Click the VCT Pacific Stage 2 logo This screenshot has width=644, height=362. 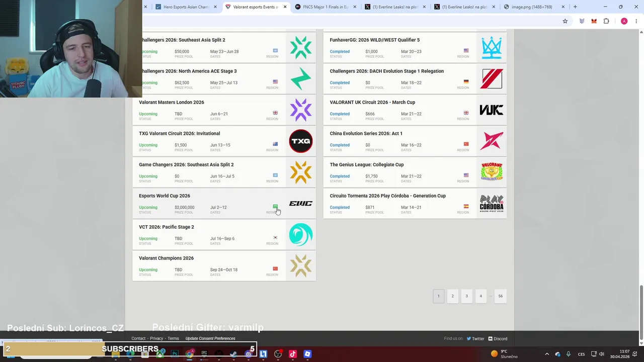[301, 234]
